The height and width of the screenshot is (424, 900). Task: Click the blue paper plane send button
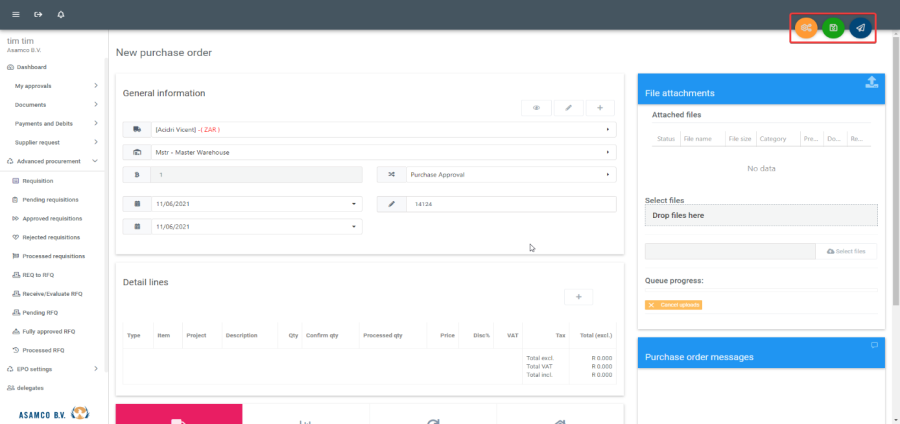tap(859, 28)
